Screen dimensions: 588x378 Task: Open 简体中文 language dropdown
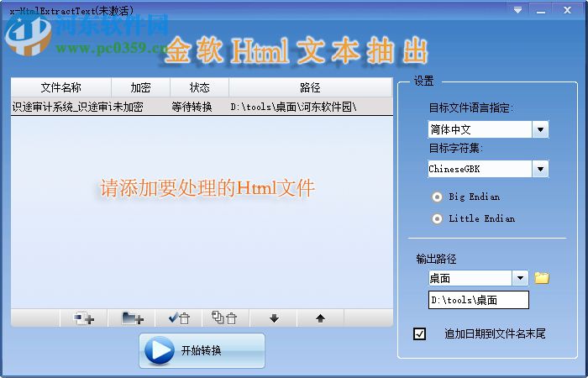(x=540, y=129)
